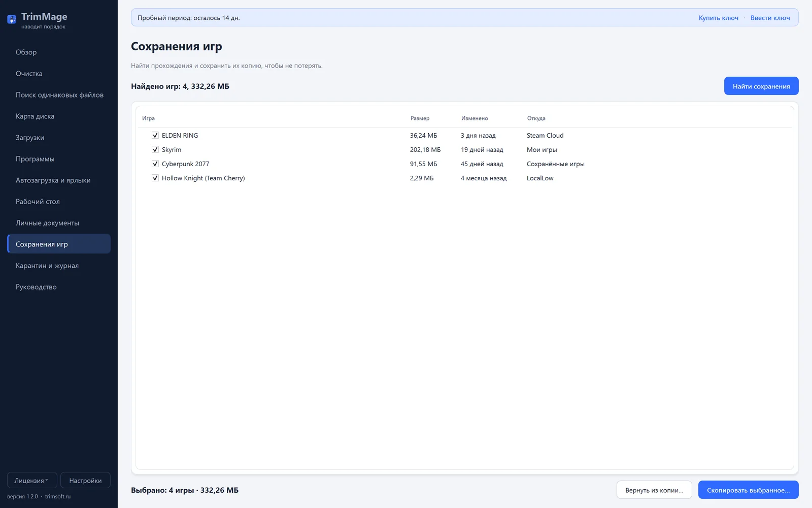
Task: Click the TrimMage app logo icon
Action: (x=12, y=20)
